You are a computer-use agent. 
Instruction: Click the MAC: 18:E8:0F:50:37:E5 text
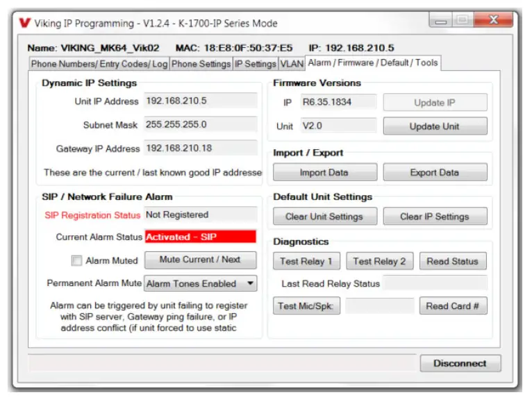tap(234, 48)
